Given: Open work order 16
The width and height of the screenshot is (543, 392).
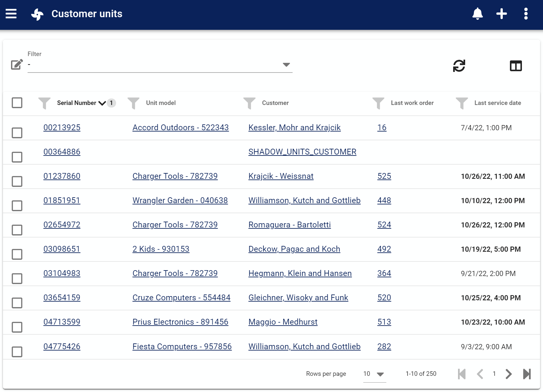Looking at the screenshot, I should point(382,127).
